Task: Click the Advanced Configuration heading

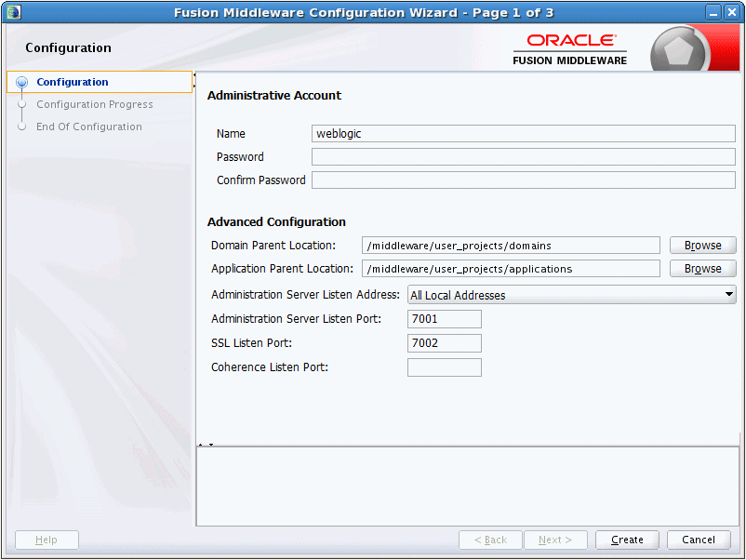Action: point(276,222)
